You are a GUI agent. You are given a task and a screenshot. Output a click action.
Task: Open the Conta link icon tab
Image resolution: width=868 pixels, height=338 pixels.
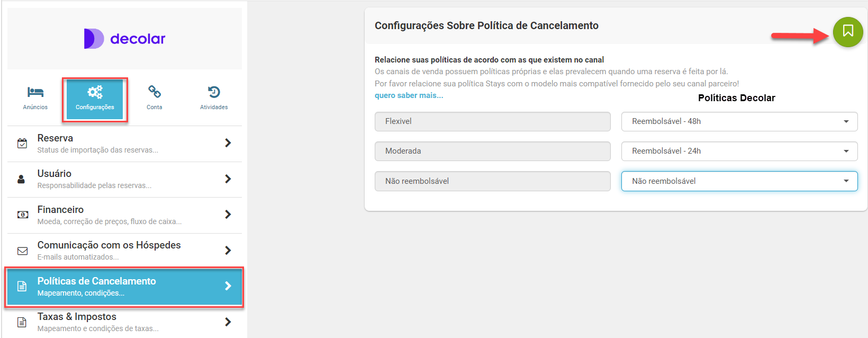pos(155,93)
